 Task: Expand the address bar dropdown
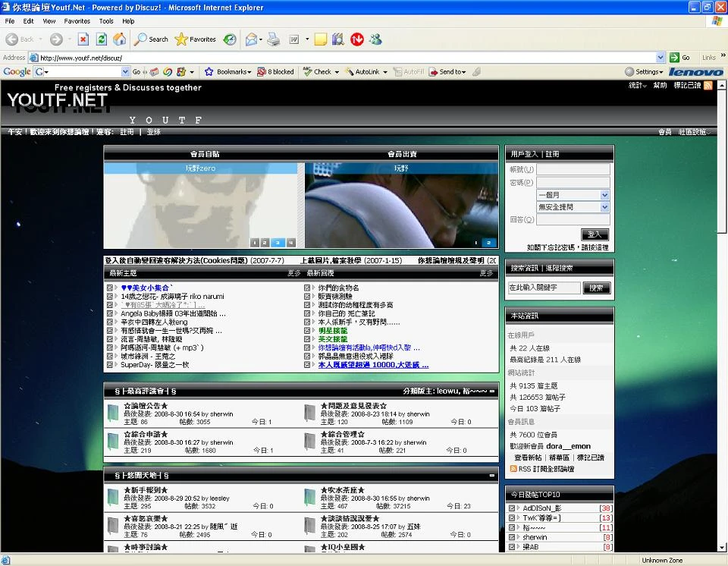661,58
